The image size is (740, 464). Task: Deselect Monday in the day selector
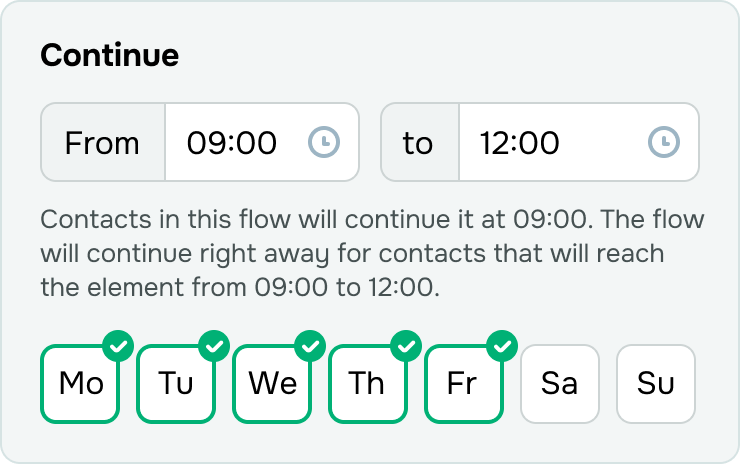pos(80,384)
